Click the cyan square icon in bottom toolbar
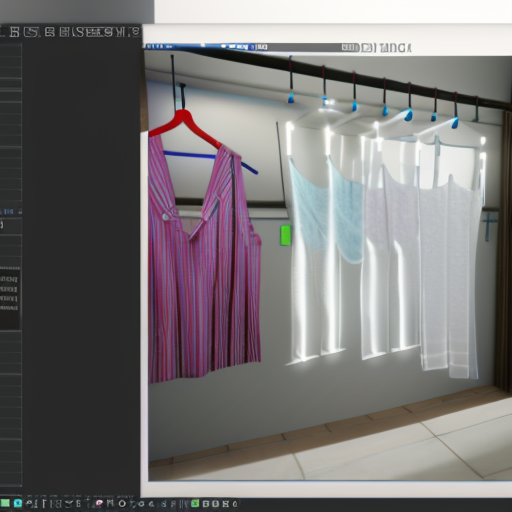Screen dimensions: 512x512 click(18, 503)
